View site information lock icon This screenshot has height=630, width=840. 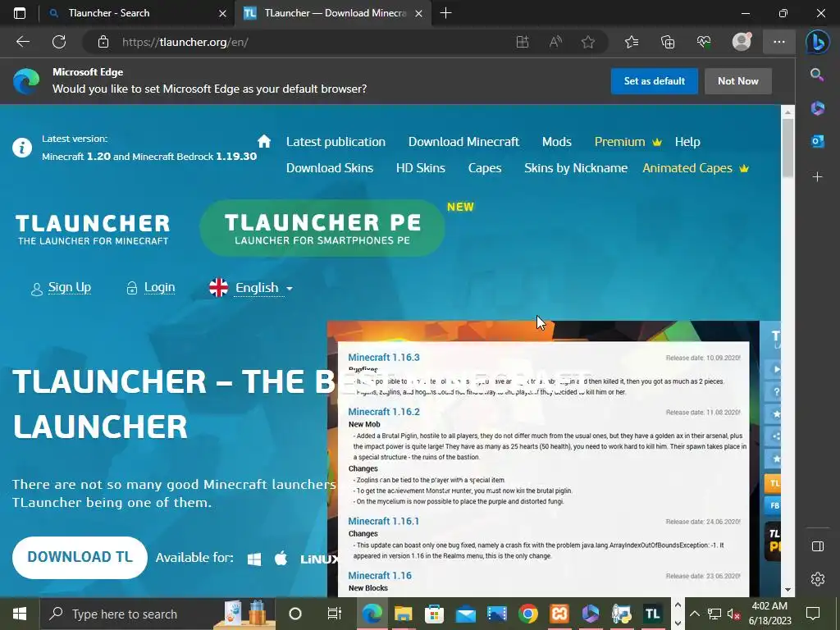pos(103,42)
